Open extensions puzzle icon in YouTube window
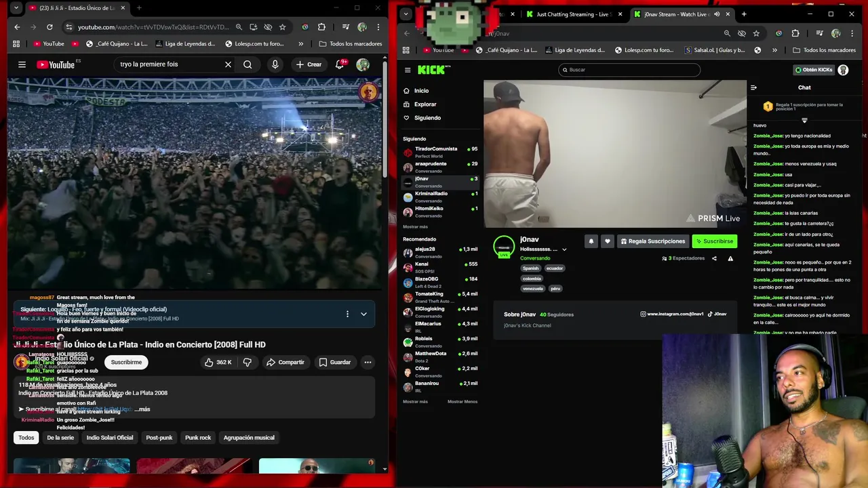868x488 pixels. click(x=321, y=27)
